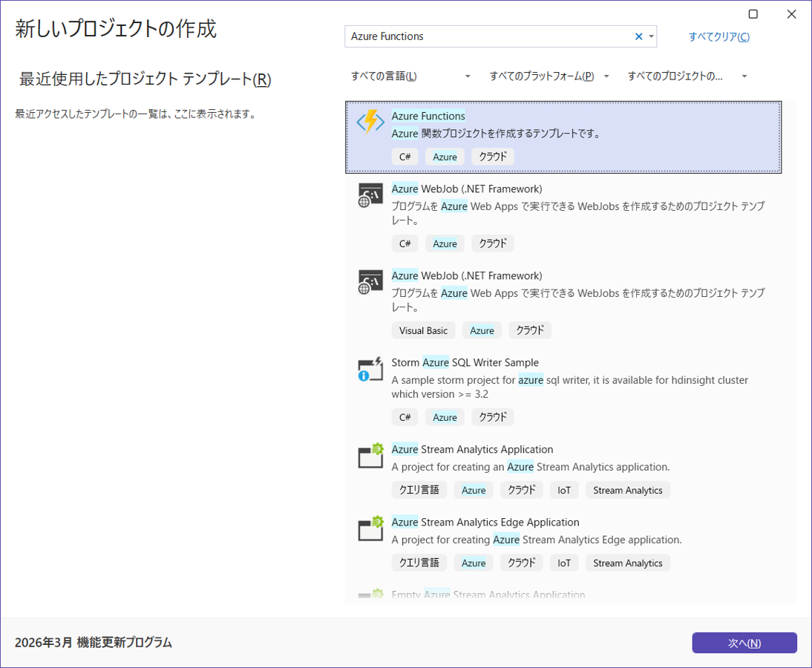Click the Azure 関数プロジェクト description text
The height and width of the screenshot is (668, 812).
pos(496,134)
